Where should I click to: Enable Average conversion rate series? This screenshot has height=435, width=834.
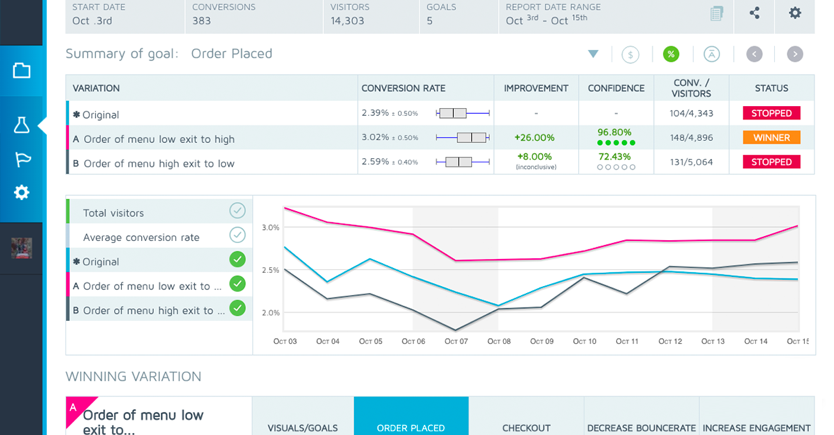[x=237, y=236]
